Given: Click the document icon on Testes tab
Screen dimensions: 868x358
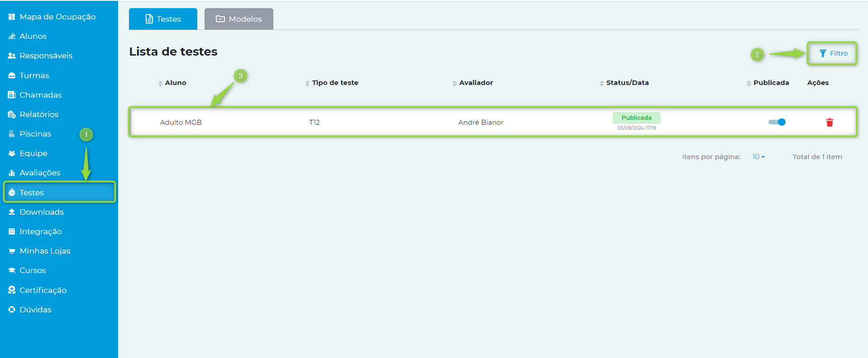Looking at the screenshot, I should (x=149, y=19).
